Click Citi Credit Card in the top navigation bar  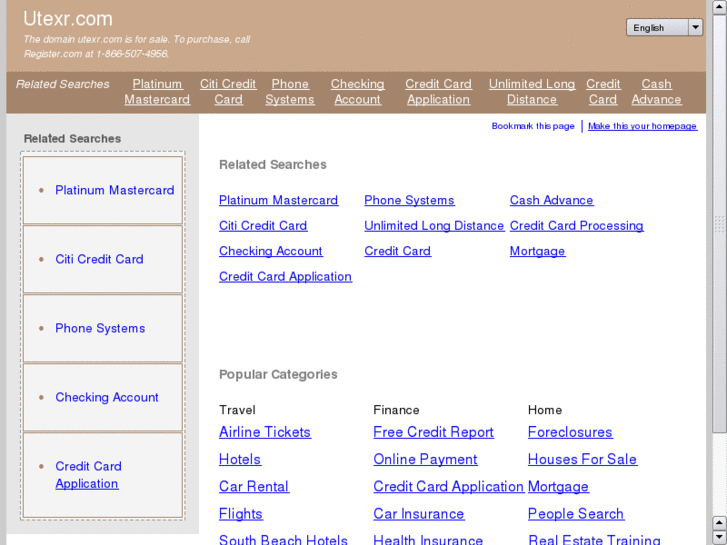(x=228, y=91)
